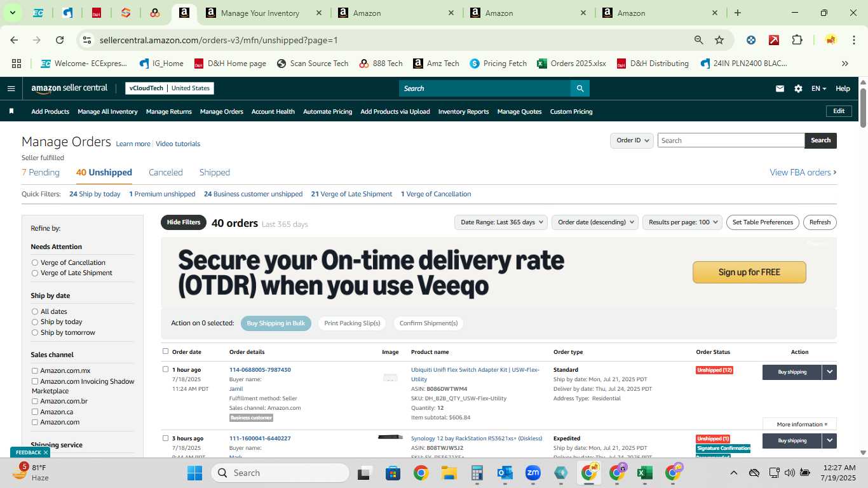Open the Results per page: 100 dropdown
Screen dimensions: 868x488
[682, 222]
